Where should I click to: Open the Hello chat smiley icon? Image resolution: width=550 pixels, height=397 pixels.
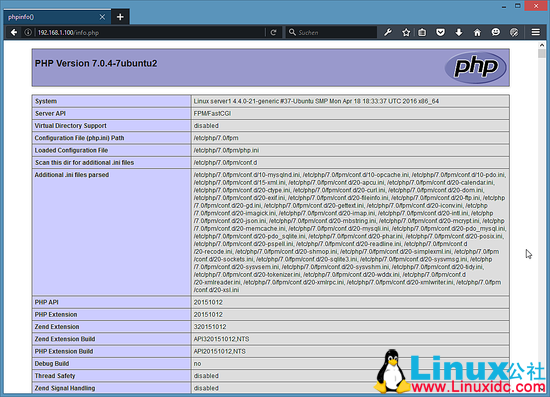tap(496, 33)
